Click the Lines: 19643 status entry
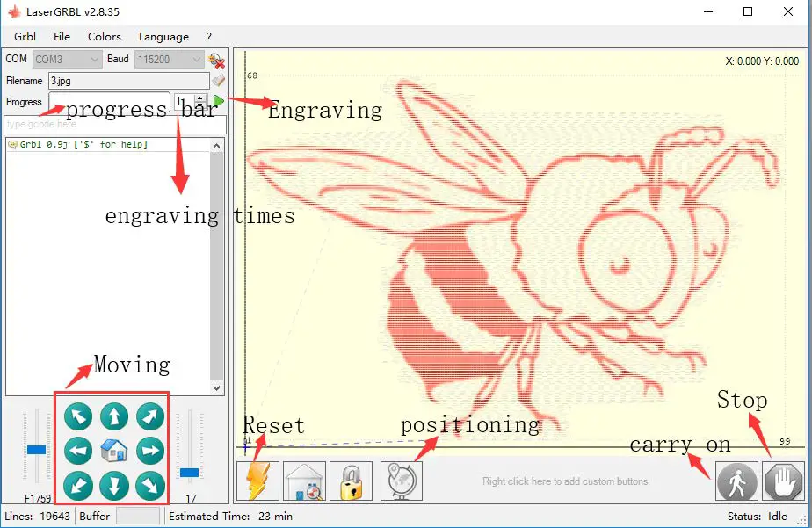Image resolution: width=812 pixels, height=528 pixels. (x=37, y=516)
